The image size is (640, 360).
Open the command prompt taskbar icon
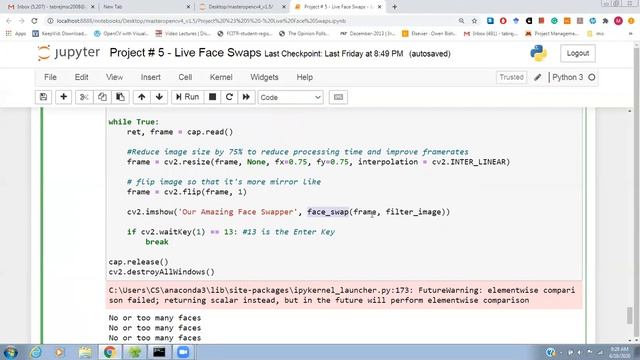click(x=159, y=352)
